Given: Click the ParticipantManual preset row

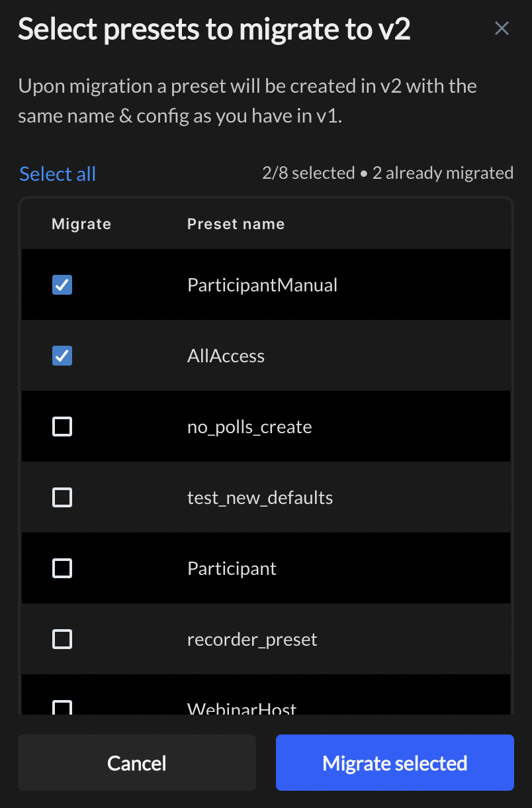Looking at the screenshot, I should pyautogui.click(x=263, y=285).
